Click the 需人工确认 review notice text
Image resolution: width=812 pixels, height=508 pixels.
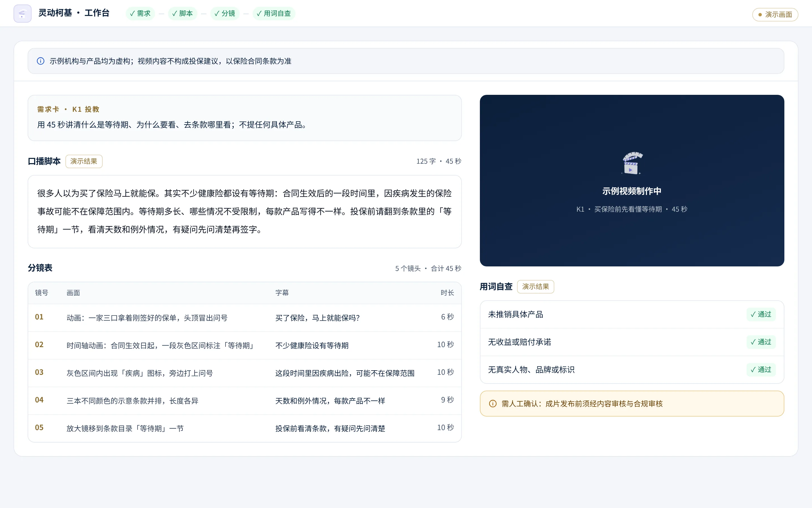tap(582, 404)
